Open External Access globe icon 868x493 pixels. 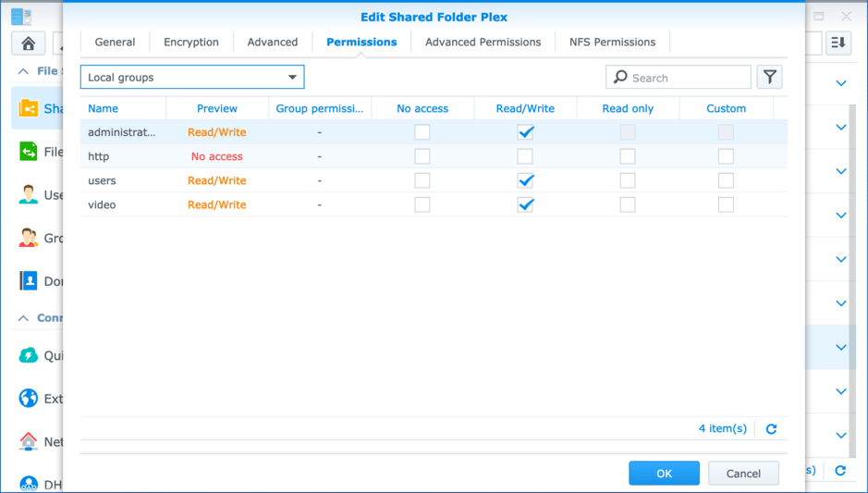(29, 399)
